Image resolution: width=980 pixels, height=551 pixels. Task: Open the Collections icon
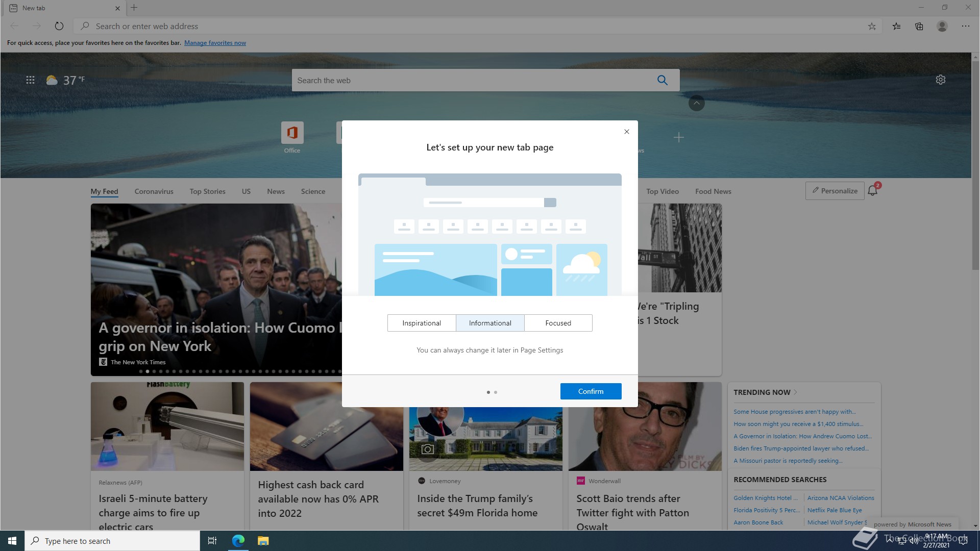tap(919, 26)
